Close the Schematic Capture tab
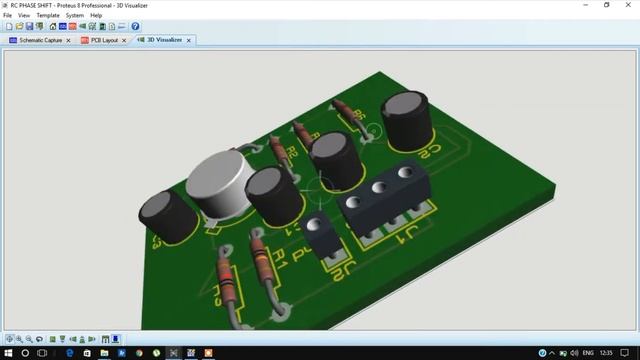The height and width of the screenshot is (360, 640). click(x=68, y=40)
